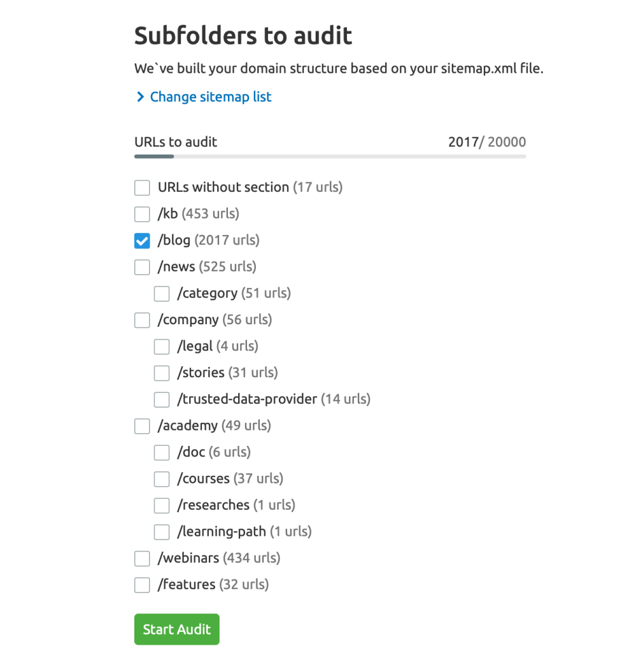Check the /doc subfolder checkbox
This screenshot has height=672, width=643.
click(162, 452)
